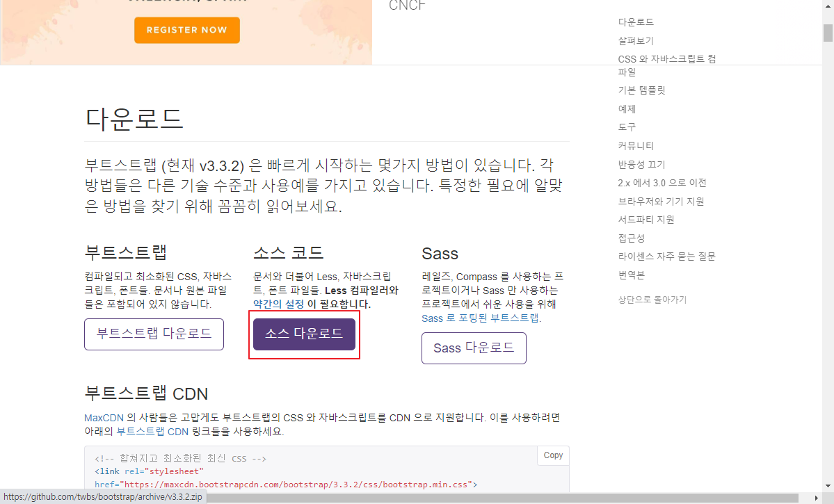The width and height of the screenshot is (834, 504).
Task: Open the 약간의 설정 link
Action: (x=279, y=304)
